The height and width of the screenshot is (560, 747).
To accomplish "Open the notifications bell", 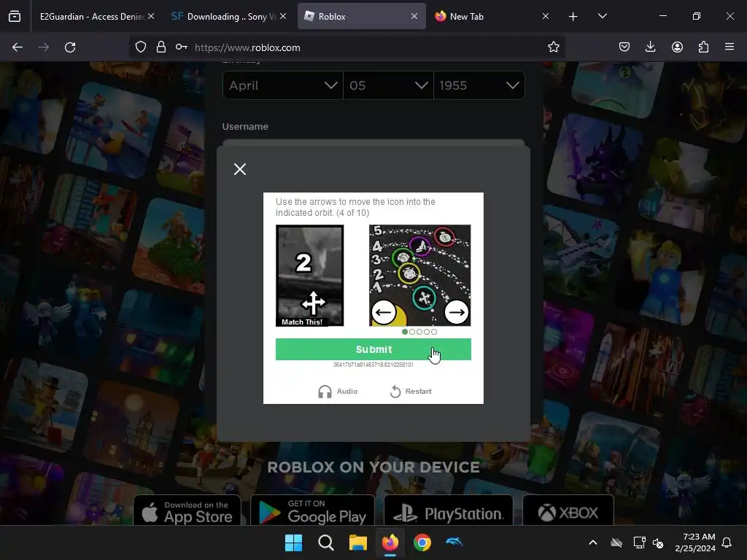I will (727, 542).
